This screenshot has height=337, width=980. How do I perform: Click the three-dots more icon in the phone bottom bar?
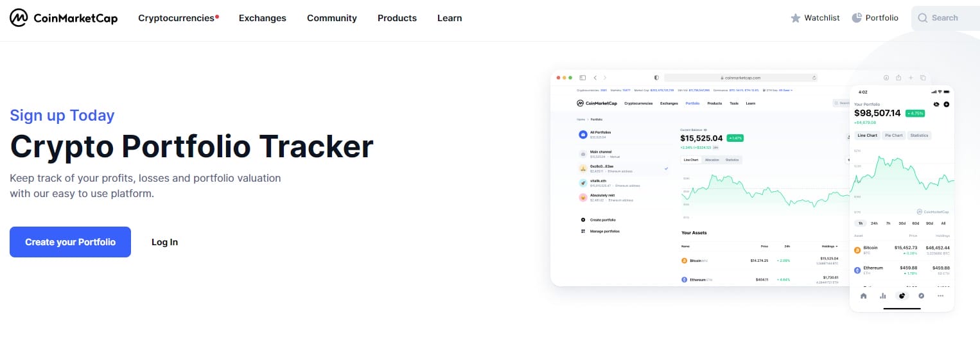940,296
